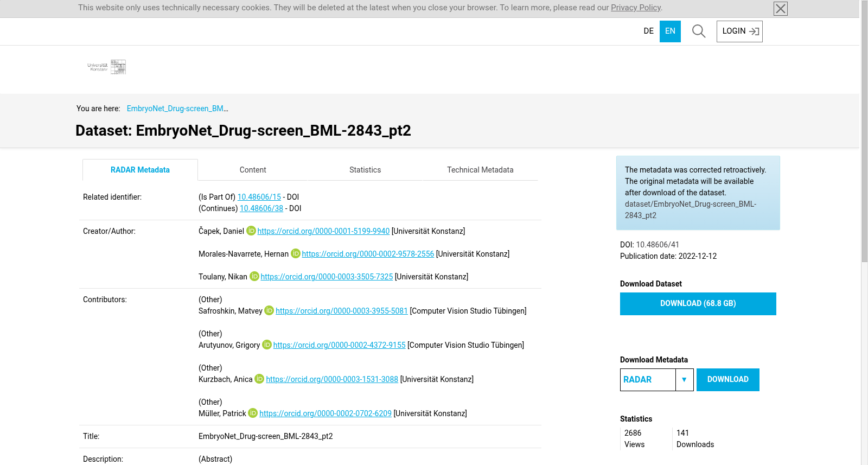868x465 pixels.
Task: Click the Download Metadata DOWNLOAD button
Action: tap(728, 380)
